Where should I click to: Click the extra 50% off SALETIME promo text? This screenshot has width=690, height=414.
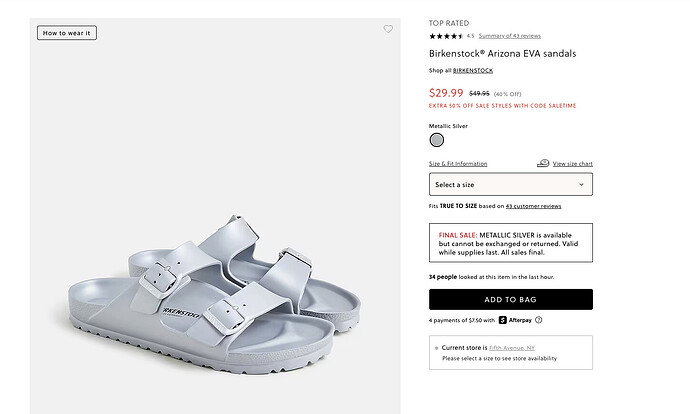coord(502,106)
